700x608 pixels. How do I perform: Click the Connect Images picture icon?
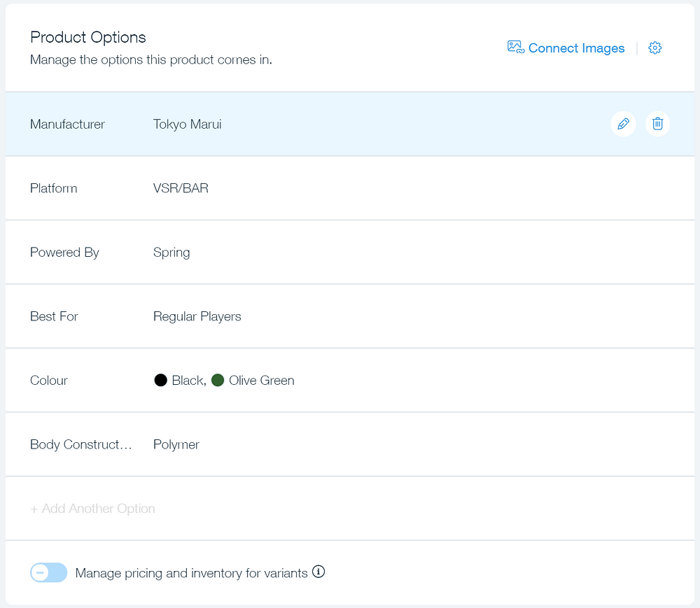click(516, 48)
